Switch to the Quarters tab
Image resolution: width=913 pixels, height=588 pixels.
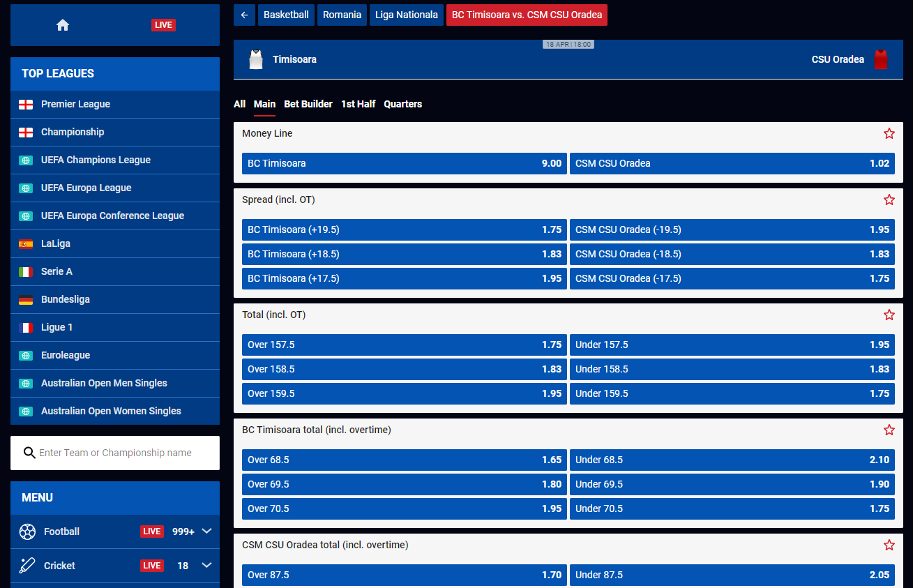(x=403, y=104)
